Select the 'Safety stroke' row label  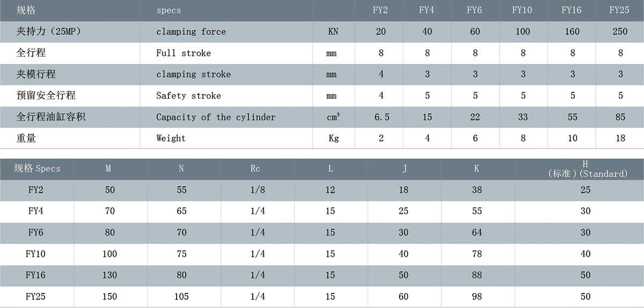pyautogui.click(x=188, y=96)
